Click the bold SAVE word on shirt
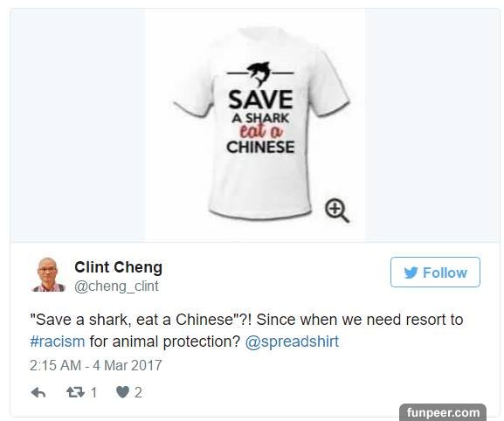Screen dimensions: 504x421 tap(260, 100)
